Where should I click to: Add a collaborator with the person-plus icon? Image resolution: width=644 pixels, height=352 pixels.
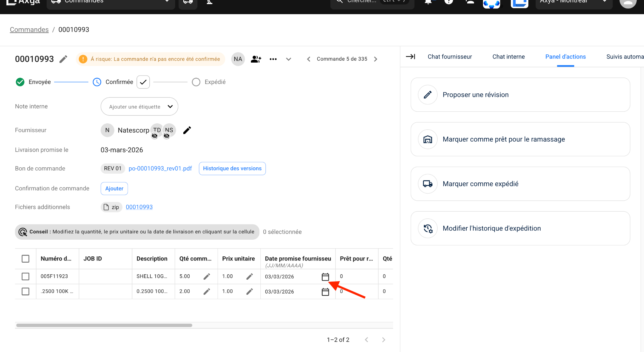coord(256,59)
